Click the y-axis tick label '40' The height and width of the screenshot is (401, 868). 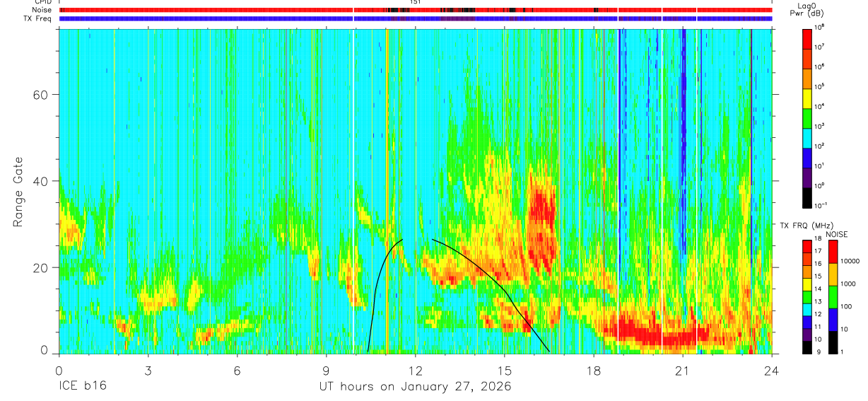(x=41, y=180)
